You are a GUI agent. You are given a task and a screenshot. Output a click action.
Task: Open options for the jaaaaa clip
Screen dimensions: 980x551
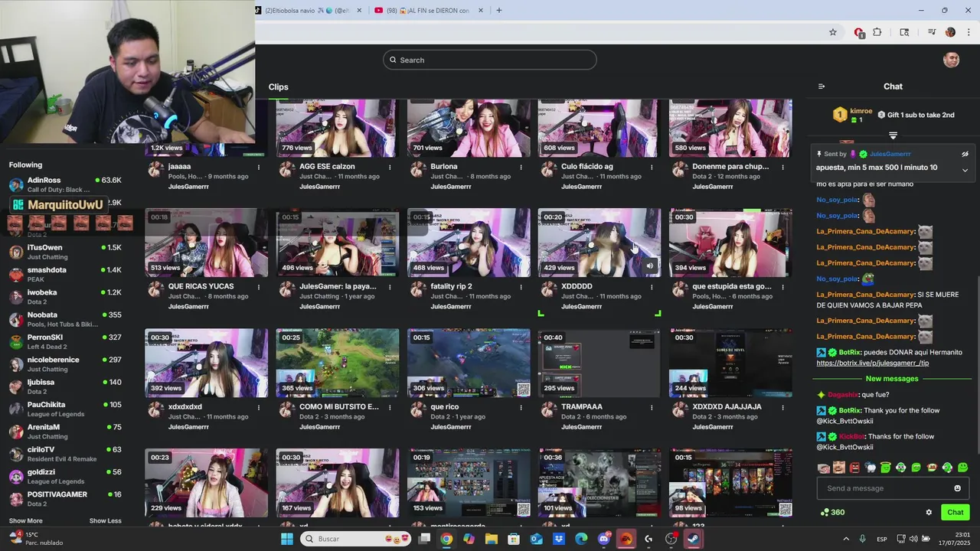coord(259,167)
